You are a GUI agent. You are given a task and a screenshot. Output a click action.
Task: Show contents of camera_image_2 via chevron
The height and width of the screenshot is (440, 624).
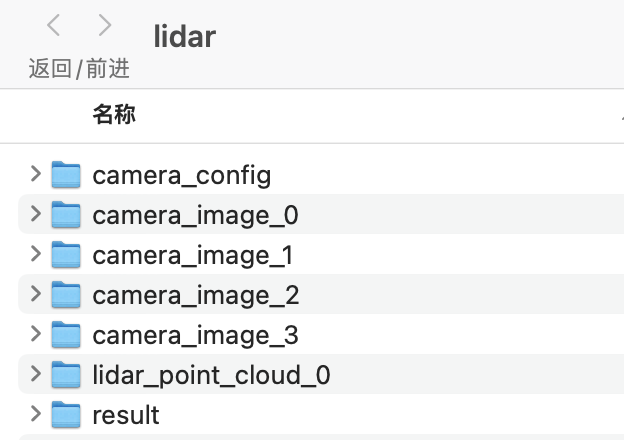click(x=36, y=294)
